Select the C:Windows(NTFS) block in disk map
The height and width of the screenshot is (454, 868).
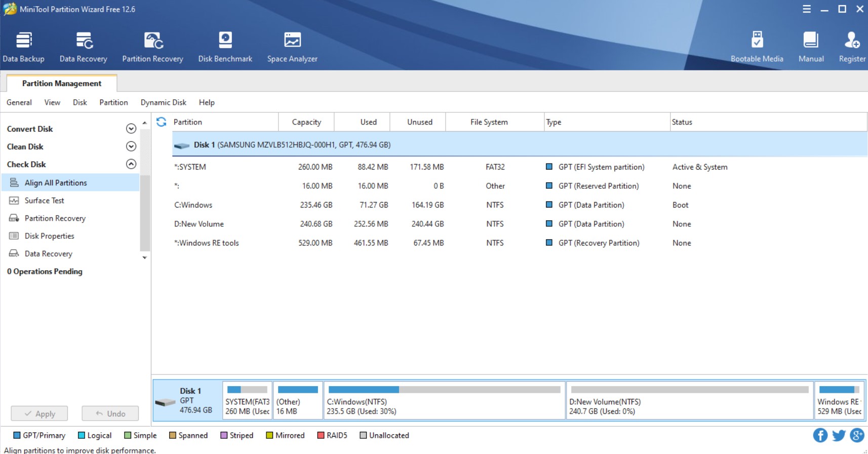tap(445, 400)
